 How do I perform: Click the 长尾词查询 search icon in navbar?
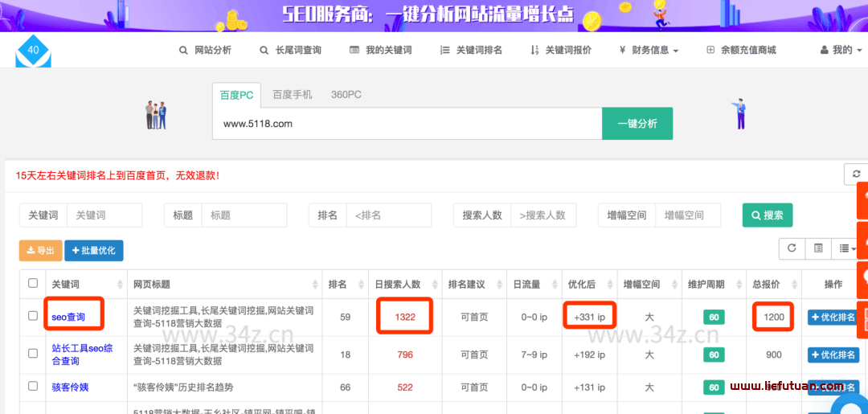coord(264,50)
